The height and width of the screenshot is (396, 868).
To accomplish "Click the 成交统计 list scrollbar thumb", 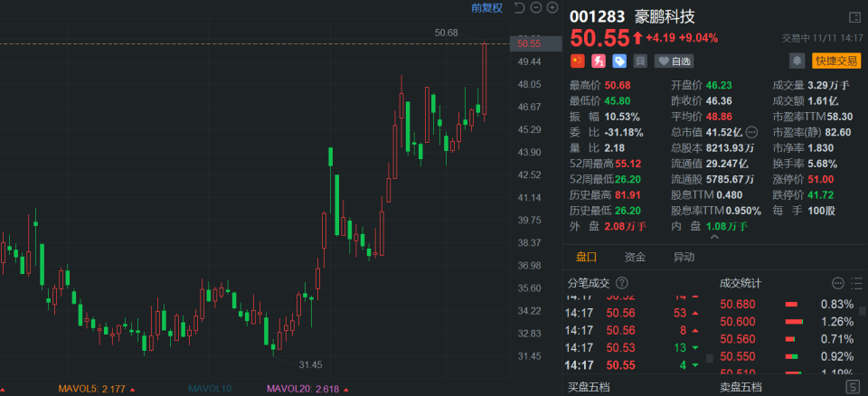I will click(x=863, y=311).
